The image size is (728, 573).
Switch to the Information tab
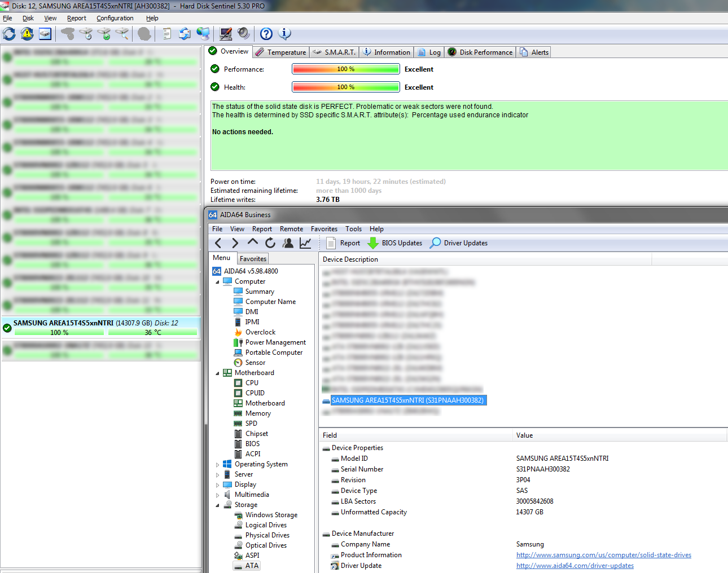click(387, 52)
